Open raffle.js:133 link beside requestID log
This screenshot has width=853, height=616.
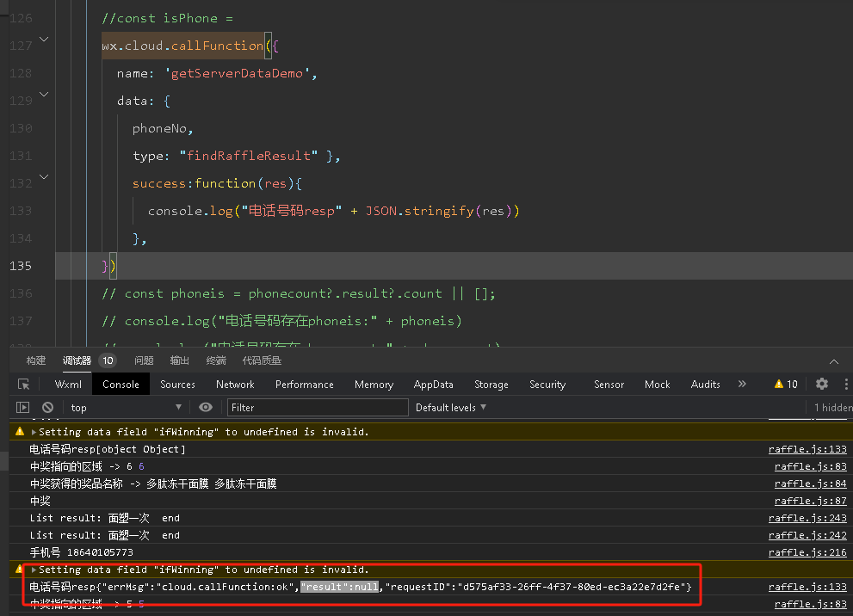[x=807, y=587]
